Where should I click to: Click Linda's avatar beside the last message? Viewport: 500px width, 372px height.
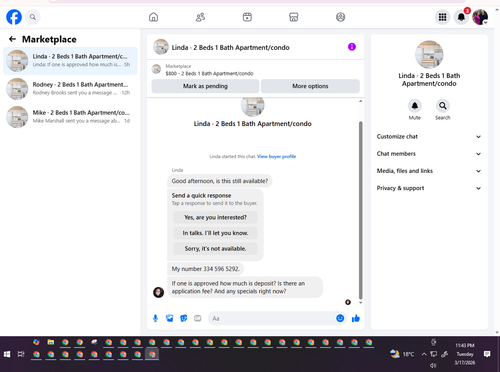(x=158, y=292)
